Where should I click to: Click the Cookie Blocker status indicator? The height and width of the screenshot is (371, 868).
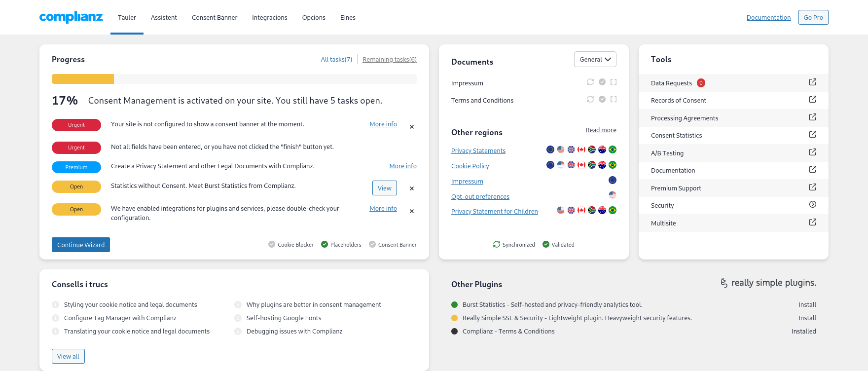coord(272,244)
